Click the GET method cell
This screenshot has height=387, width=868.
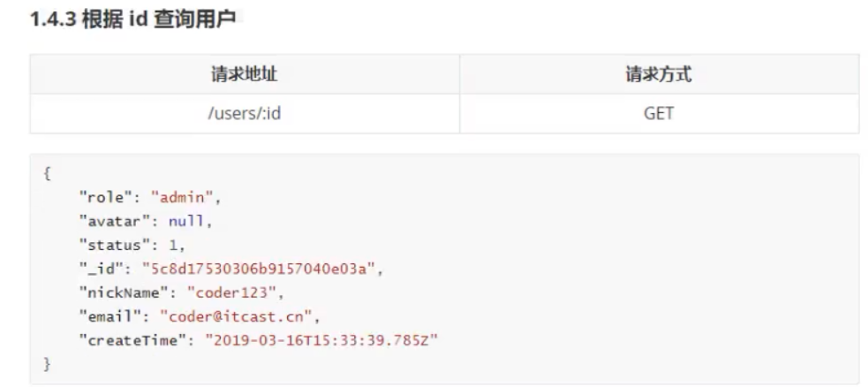click(x=659, y=113)
